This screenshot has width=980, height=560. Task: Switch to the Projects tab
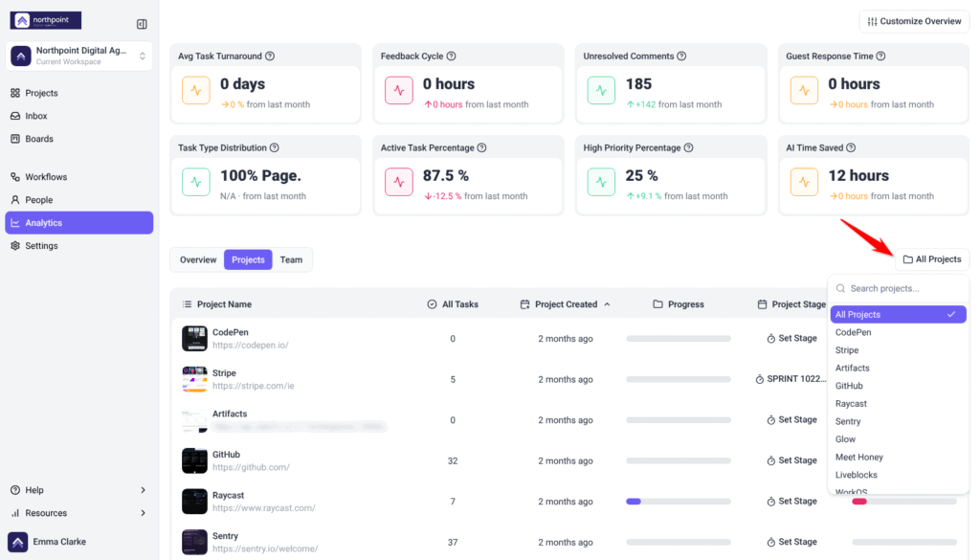pos(248,260)
